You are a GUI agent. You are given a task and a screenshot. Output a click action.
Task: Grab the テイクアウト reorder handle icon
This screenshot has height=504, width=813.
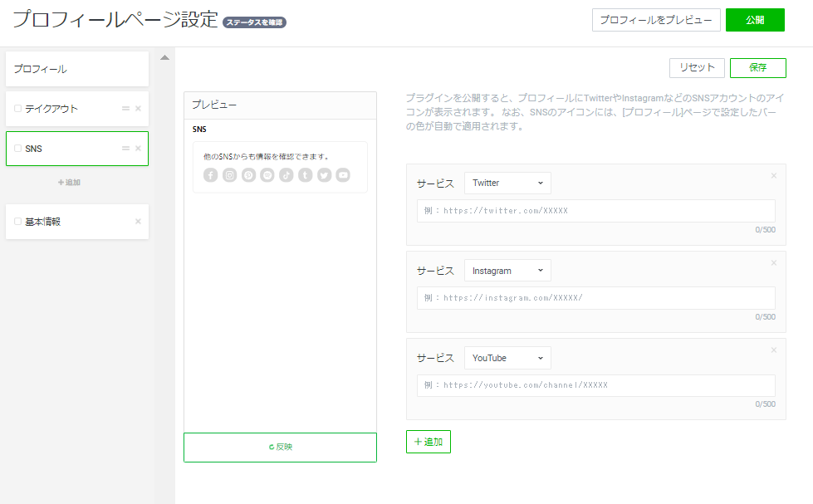click(x=125, y=109)
